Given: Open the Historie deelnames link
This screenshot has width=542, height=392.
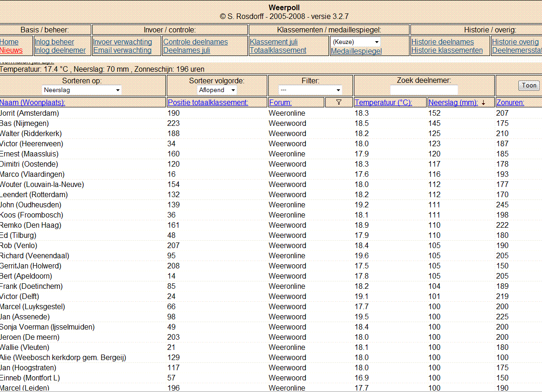Looking at the screenshot, I should click(442, 42).
